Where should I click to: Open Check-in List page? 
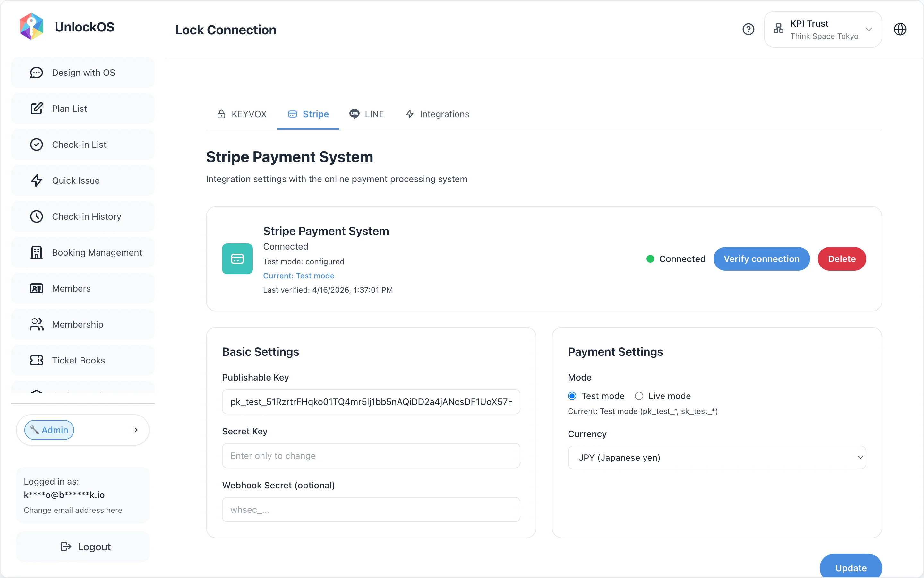coord(82,144)
